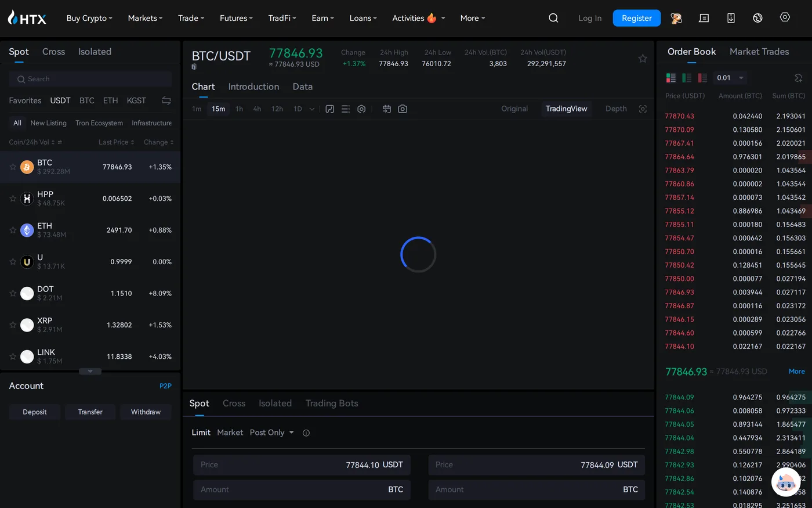Expand the chart to fullscreen
This screenshot has width=812, height=508.
click(643, 109)
